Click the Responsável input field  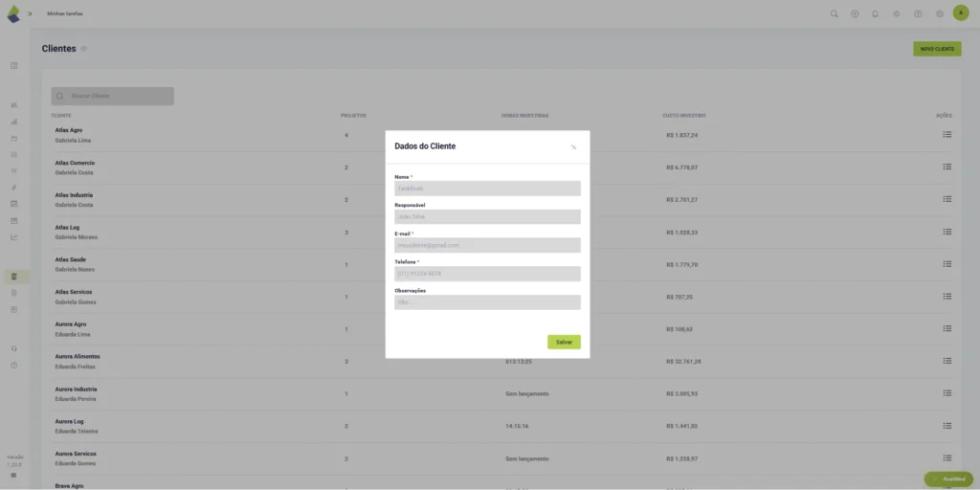pos(487,217)
